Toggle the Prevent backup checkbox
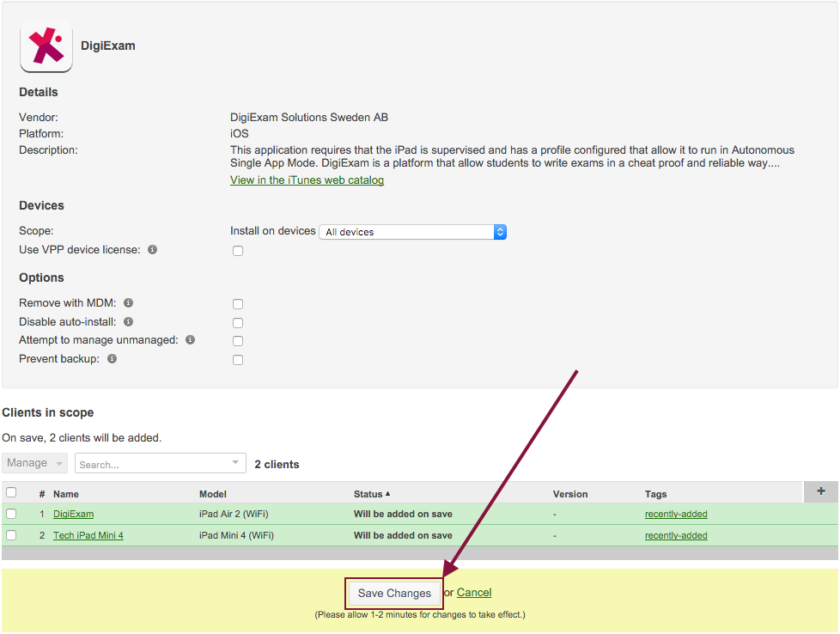Image resolution: width=840 pixels, height=634 pixels. (238, 360)
